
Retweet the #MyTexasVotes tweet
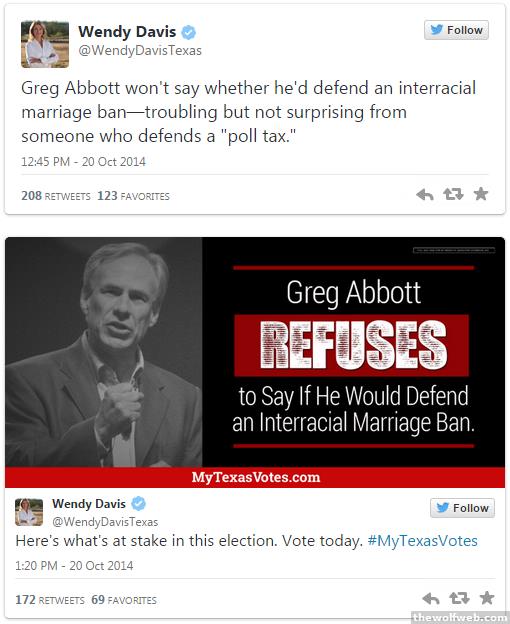pyautogui.click(x=459, y=598)
